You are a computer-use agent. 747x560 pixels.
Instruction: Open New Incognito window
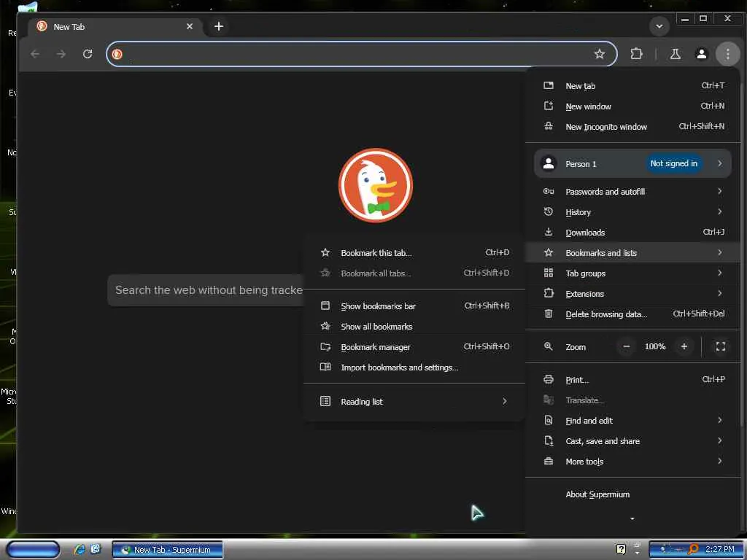pos(633,127)
